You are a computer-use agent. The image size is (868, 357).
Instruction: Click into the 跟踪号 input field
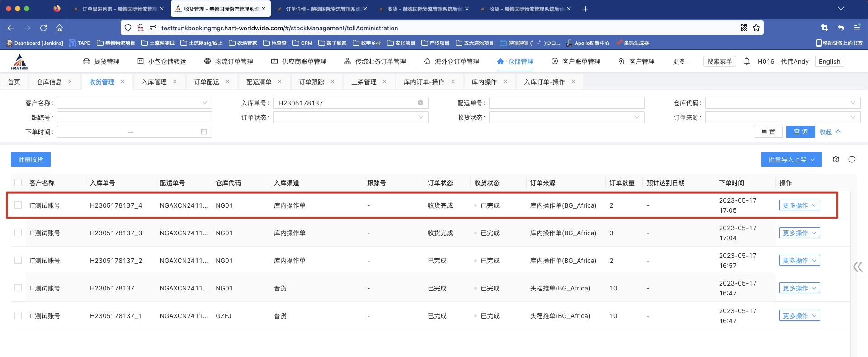coord(134,118)
